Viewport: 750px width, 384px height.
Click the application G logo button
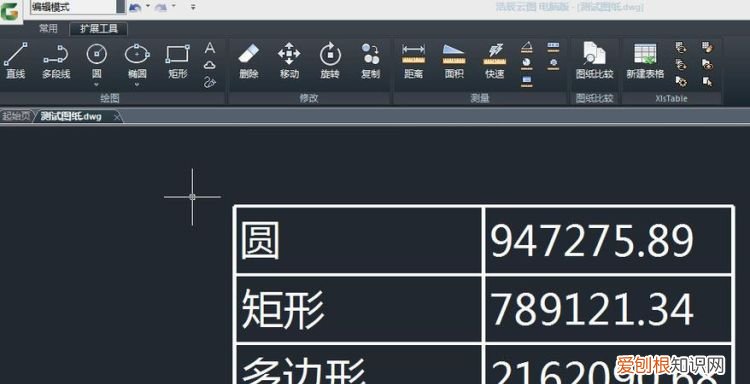point(10,11)
